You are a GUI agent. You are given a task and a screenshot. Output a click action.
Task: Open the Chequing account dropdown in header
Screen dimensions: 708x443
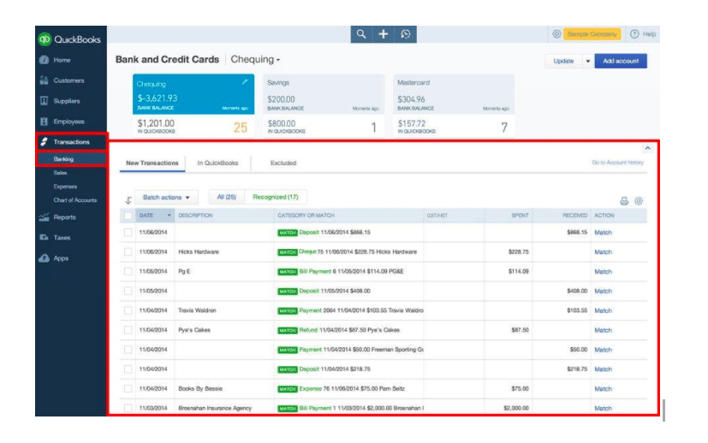pyautogui.click(x=256, y=60)
